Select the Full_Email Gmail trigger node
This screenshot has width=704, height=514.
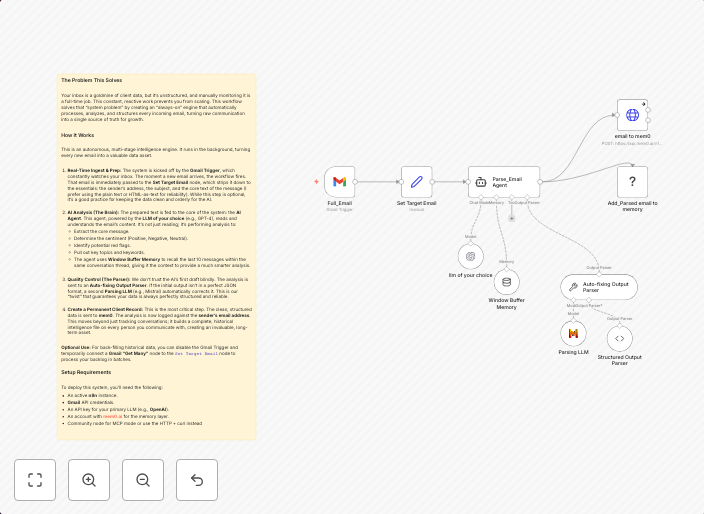click(339, 182)
